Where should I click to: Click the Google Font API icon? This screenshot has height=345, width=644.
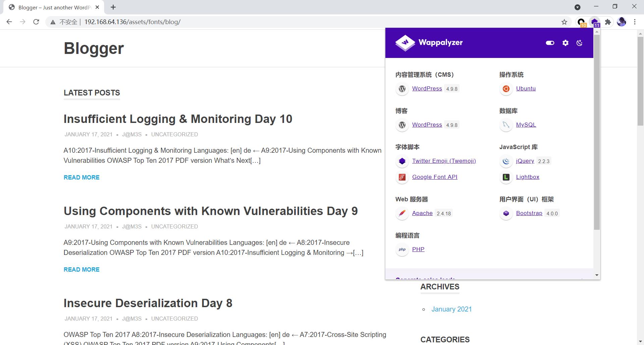(x=402, y=177)
